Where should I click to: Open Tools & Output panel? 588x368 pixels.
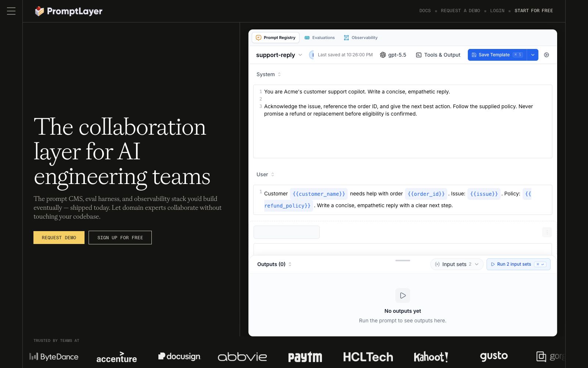438,55
